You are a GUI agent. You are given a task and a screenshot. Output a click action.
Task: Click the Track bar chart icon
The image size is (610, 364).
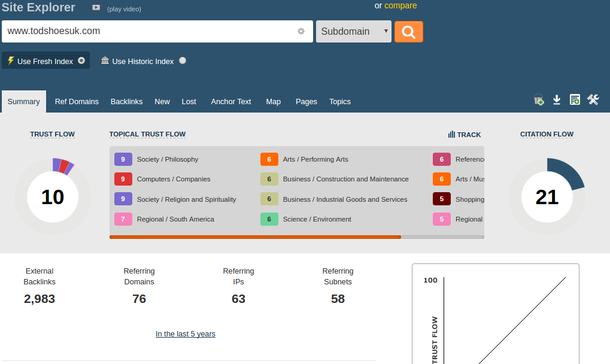click(x=452, y=135)
